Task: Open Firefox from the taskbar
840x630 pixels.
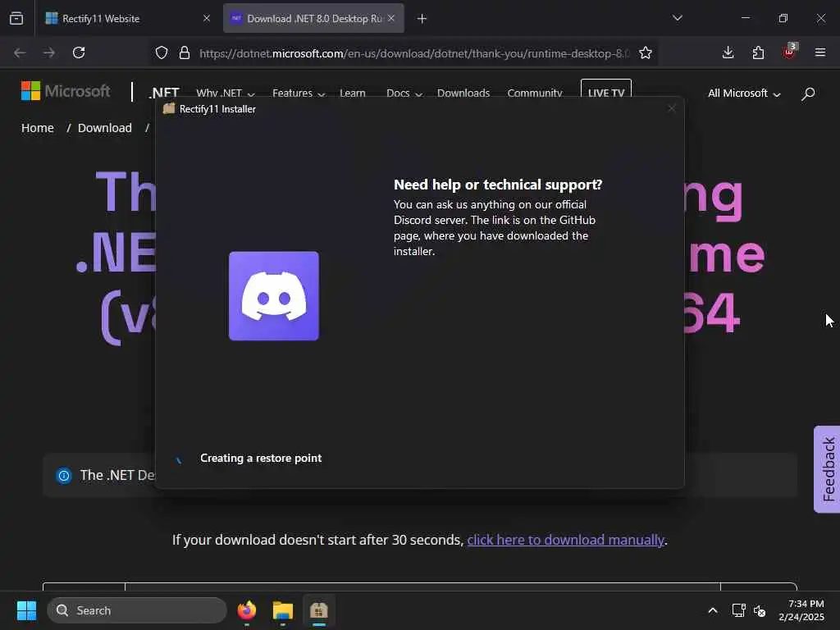Action: click(246, 610)
